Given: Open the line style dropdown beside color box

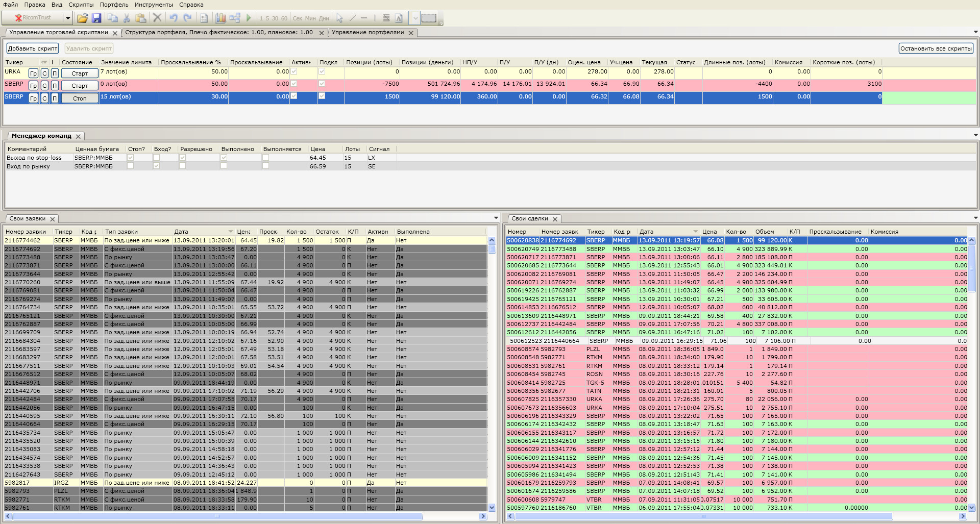Looking at the screenshot, I should tap(414, 18).
